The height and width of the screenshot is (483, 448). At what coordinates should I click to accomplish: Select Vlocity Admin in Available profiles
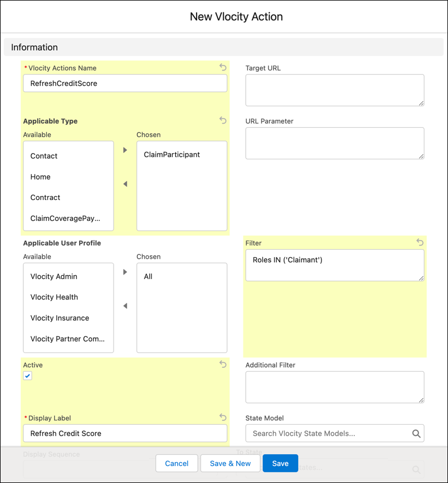tap(68, 276)
